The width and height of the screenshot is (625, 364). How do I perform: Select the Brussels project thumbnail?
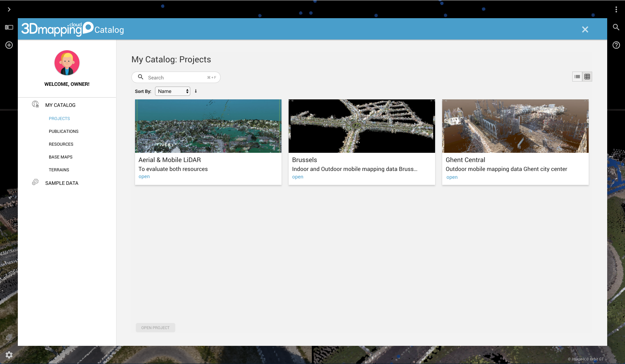pos(362,126)
